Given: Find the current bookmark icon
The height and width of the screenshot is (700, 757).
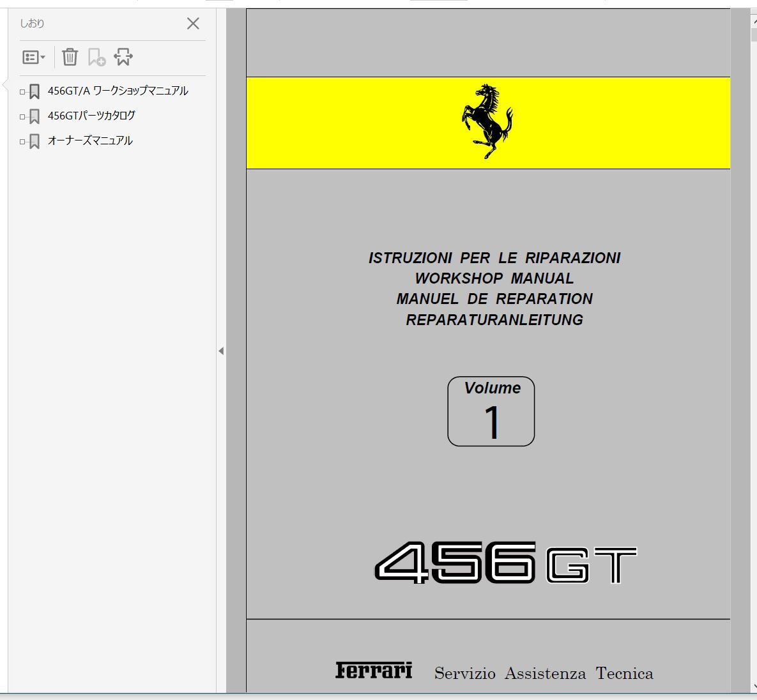Looking at the screenshot, I should [123, 57].
